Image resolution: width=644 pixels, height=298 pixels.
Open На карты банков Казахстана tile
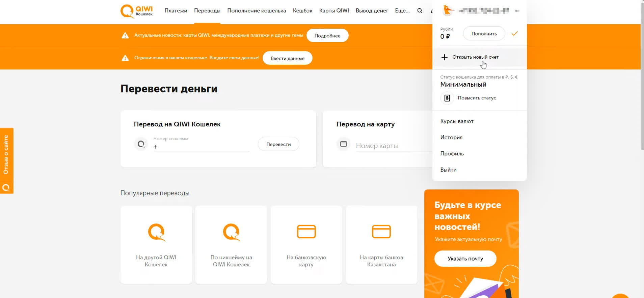pos(381,245)
